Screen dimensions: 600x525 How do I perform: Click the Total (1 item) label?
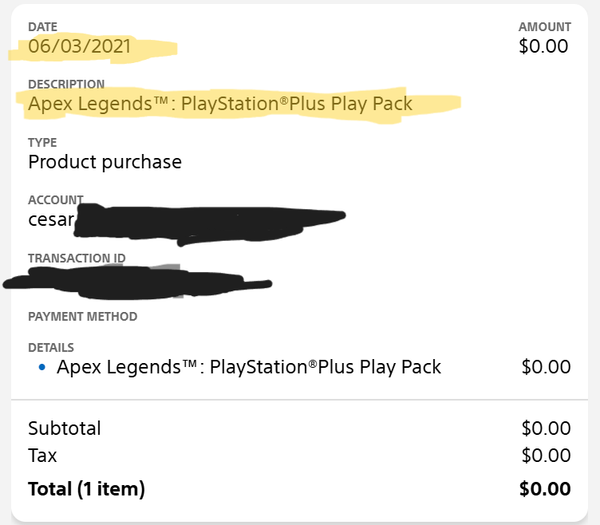click(x=86, y=489)
